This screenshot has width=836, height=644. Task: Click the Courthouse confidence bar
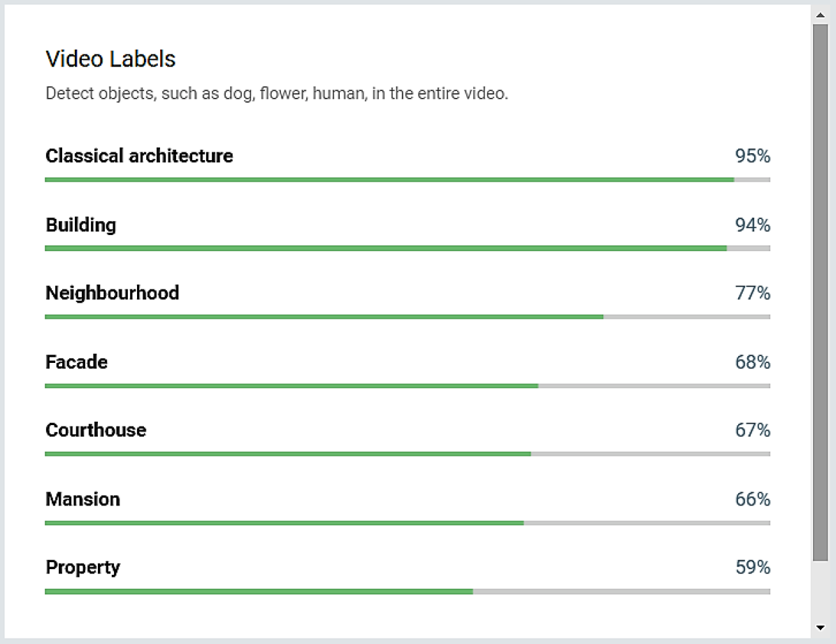pyautogui.click(x=407, y=454)
